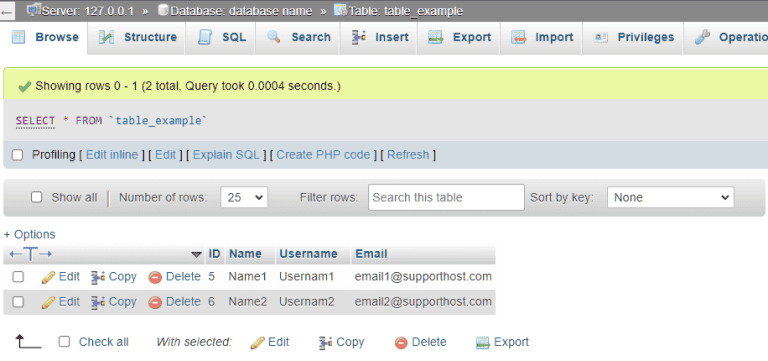Click cell email2@supporthost.com

pyautogui.click(x=423, y=302)
